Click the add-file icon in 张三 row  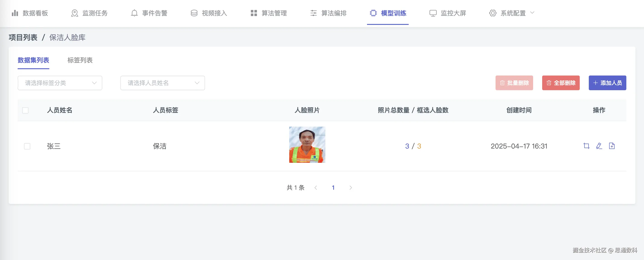pyautogui.click(x=612, y=146)
